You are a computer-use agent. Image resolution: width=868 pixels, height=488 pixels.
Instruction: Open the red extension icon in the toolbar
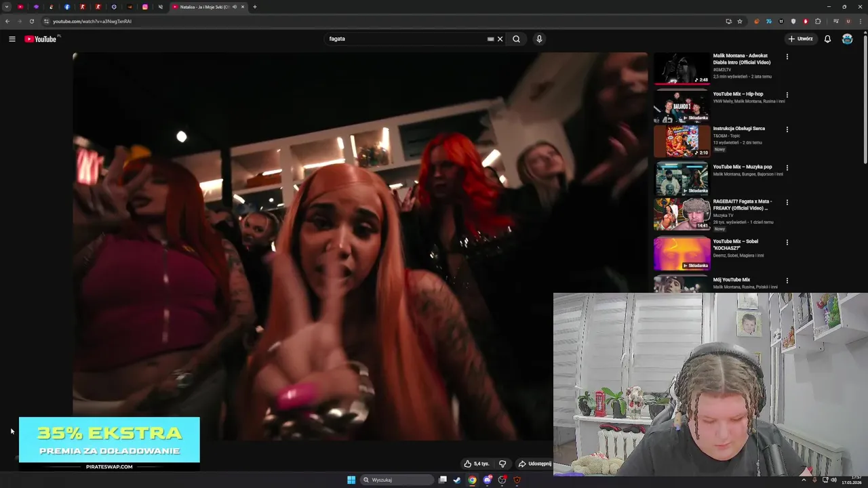click(x=806, y=21)
